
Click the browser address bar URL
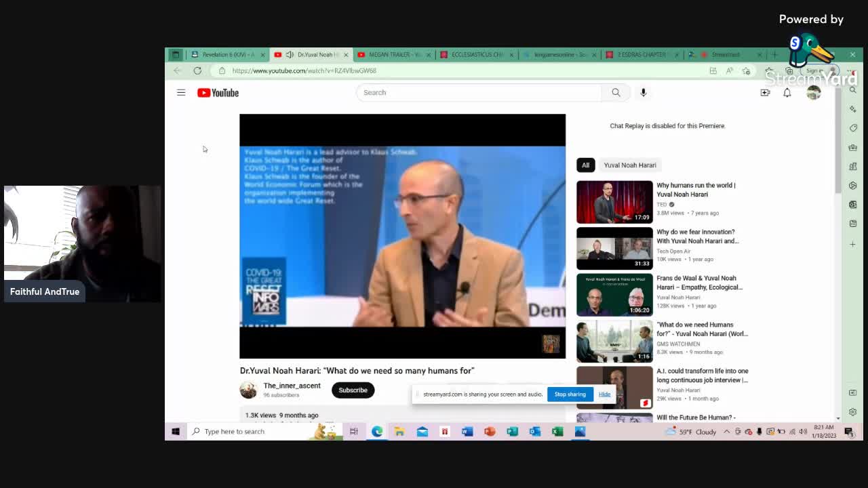tap(304, 70)
